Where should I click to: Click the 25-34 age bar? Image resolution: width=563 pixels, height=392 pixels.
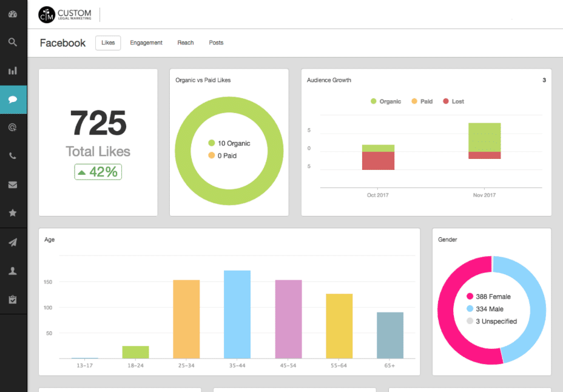(x=186, y=319)
